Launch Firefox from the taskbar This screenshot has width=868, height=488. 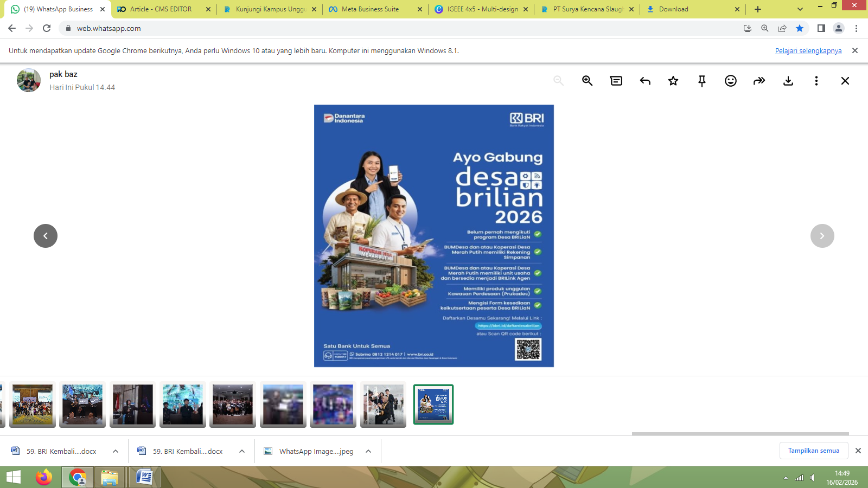coord(43,477)
